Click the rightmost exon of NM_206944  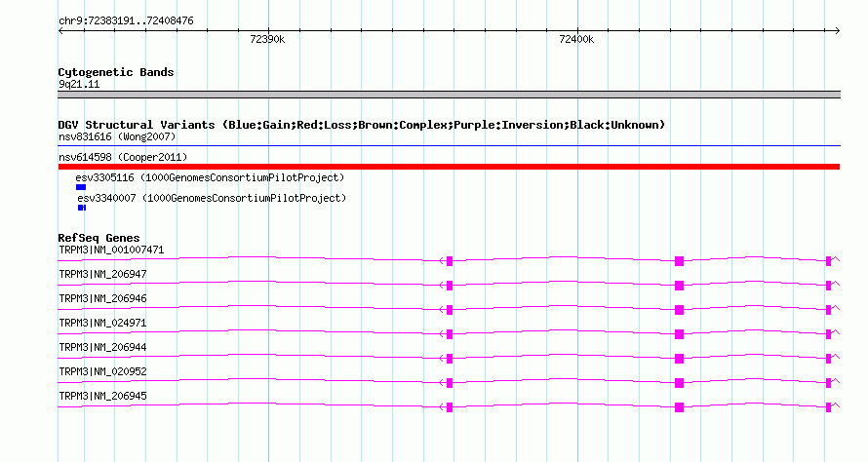click(829, 359)
